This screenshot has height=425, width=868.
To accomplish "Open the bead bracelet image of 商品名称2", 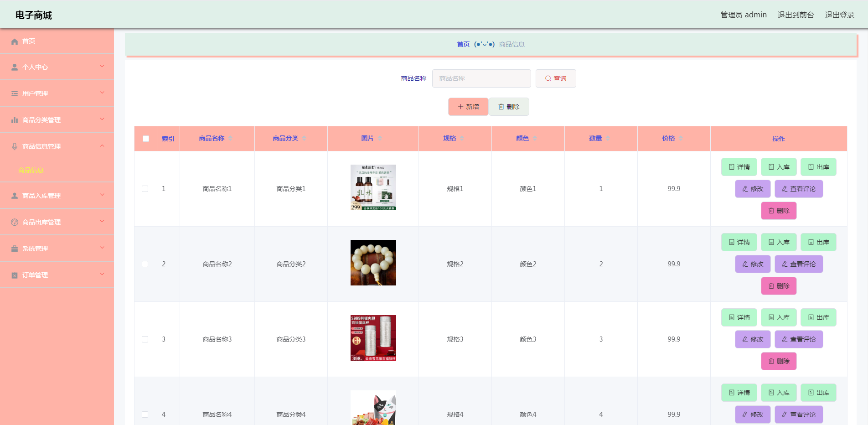I will [x=373, y=263].
